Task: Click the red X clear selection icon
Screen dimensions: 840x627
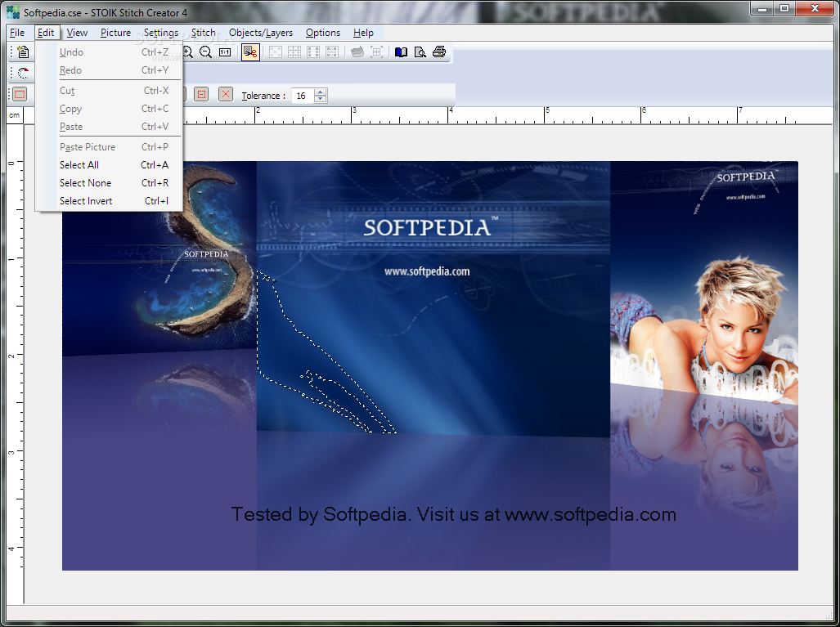Action: click(226, 95)
